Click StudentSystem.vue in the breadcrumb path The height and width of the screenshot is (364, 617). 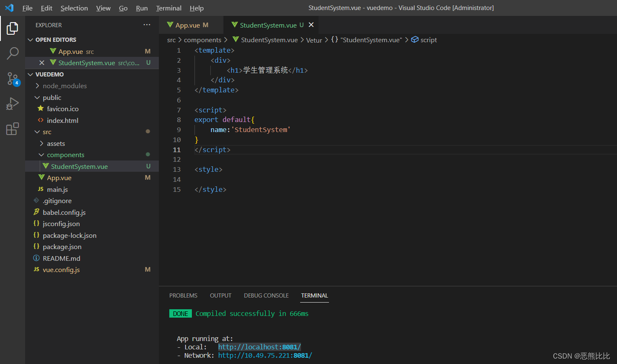click(x=269, y=40)
